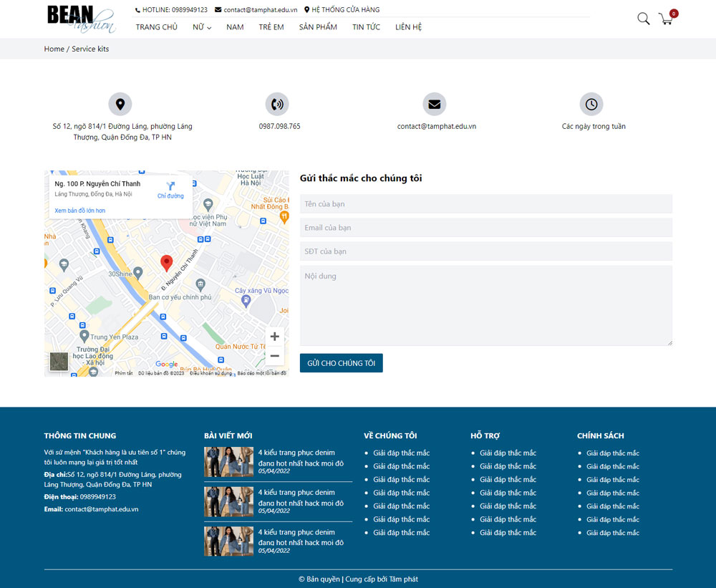Zoom out the map with minus button
Image resolution: width=716 pixels, height=588 pixels.
click(x=274, y=356)
